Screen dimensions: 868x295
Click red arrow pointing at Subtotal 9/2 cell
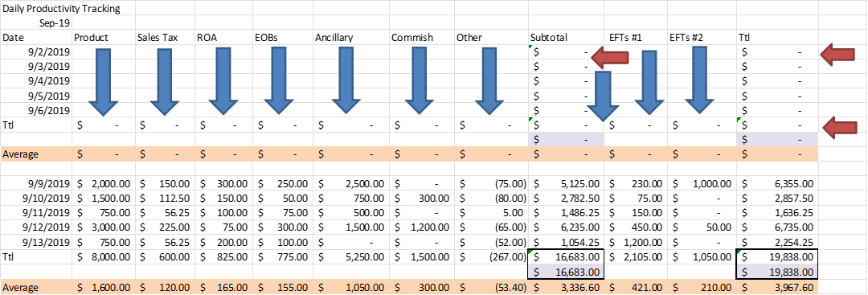pos(610,56)
